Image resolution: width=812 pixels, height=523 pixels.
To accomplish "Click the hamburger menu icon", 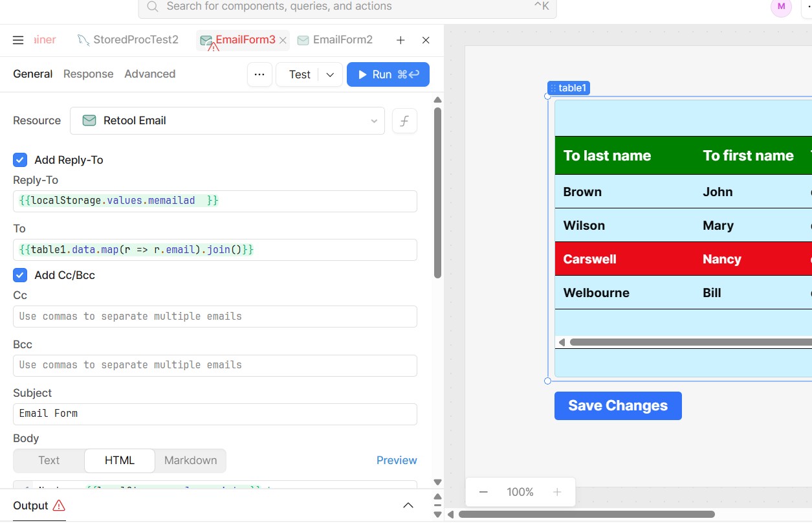I will pyautogui.click(x=18, y=40).
